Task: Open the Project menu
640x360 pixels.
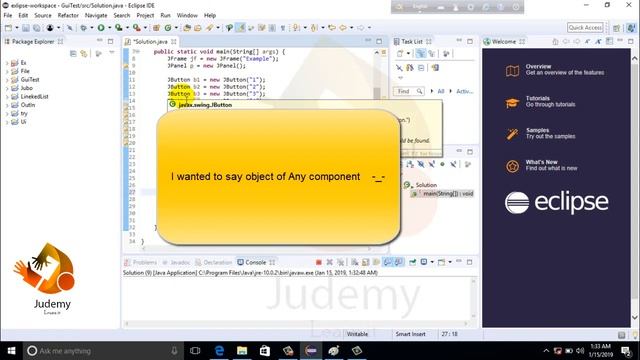Action: tap(145, 15)
